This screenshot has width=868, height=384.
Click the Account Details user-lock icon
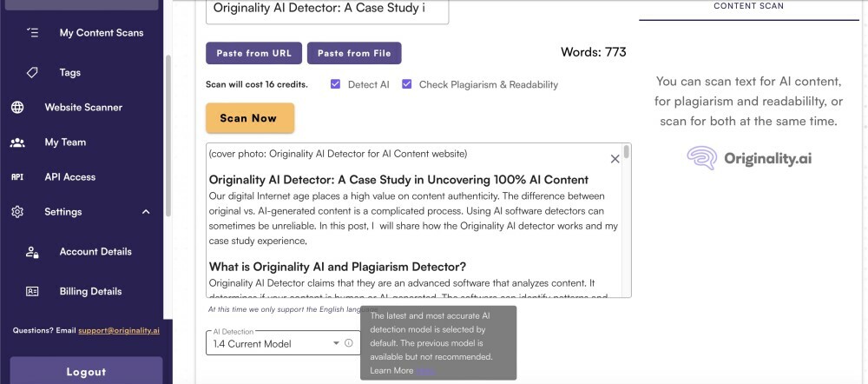coord(32,252)
